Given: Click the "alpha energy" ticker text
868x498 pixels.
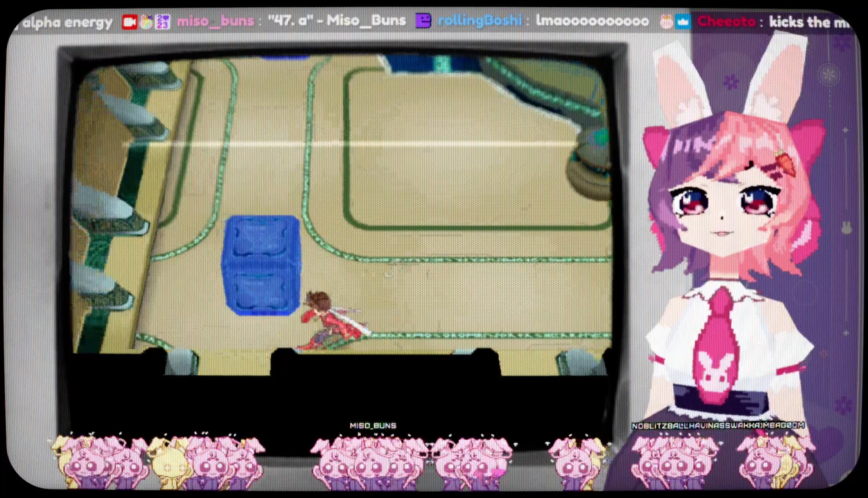Looking at the screenshot, I should (x=67, y=22).
